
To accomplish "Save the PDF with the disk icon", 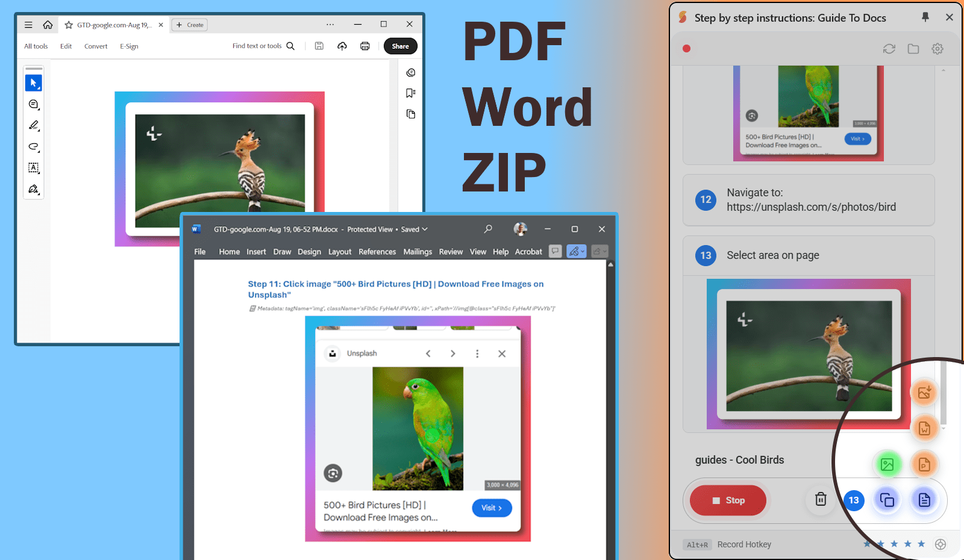I will pos(319,46).
